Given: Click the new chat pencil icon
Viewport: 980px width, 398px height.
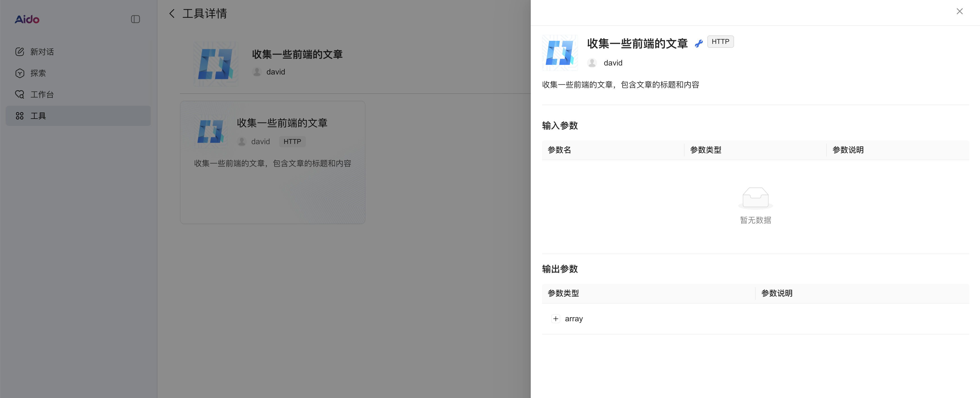Looking at the screenshot, I should 19,52.
